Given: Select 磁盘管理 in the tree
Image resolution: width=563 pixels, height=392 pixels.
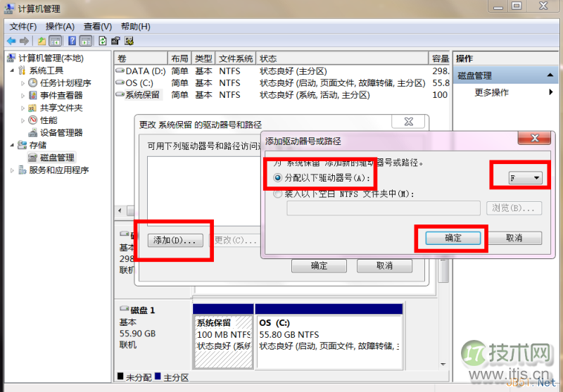Looking at the screenshot, I should tap(57, 157).
